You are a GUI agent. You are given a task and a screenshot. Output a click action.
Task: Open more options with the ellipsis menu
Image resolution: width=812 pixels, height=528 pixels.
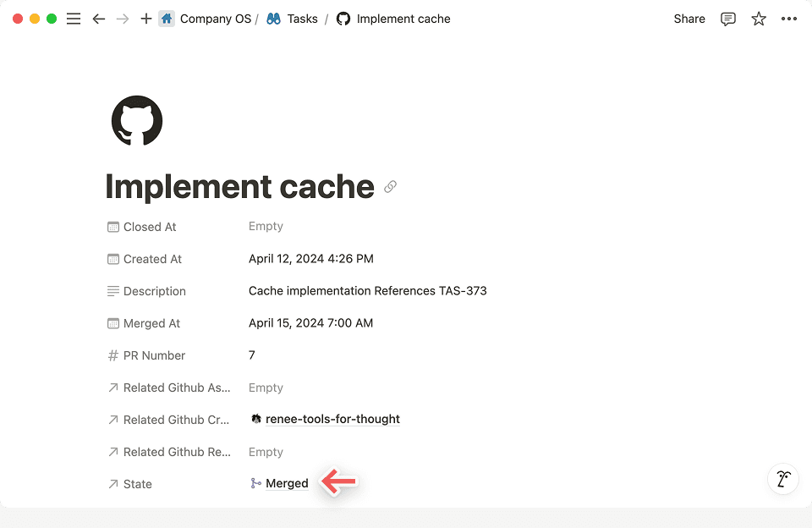pos(788,19)
